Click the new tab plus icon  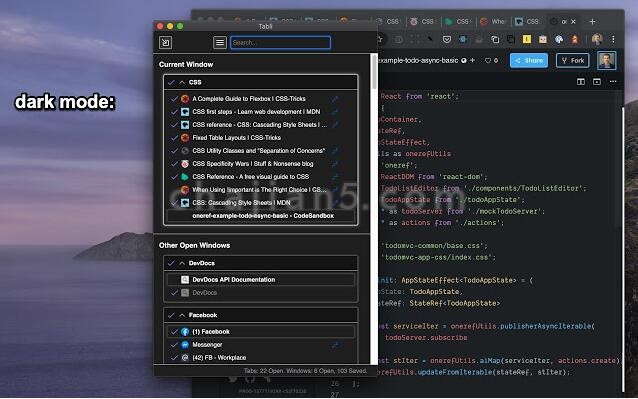pyautogui.click(x=592, y=22)
